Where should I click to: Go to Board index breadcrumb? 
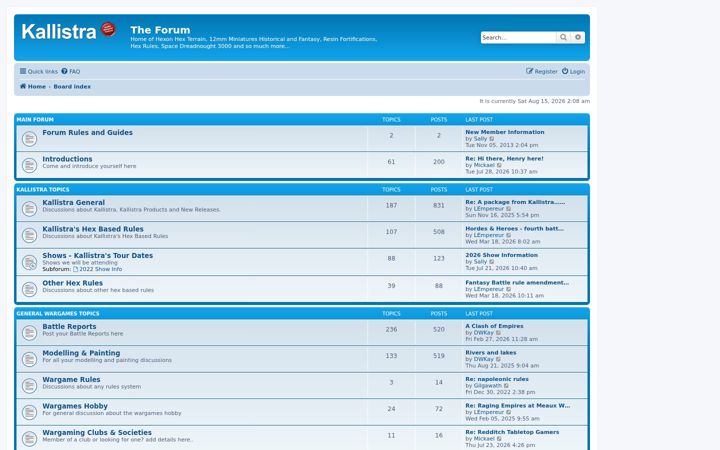(72, 86)
